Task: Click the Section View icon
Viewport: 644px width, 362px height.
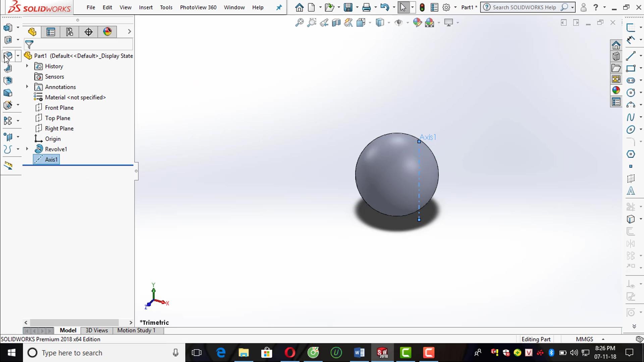Action: [336, 22]
